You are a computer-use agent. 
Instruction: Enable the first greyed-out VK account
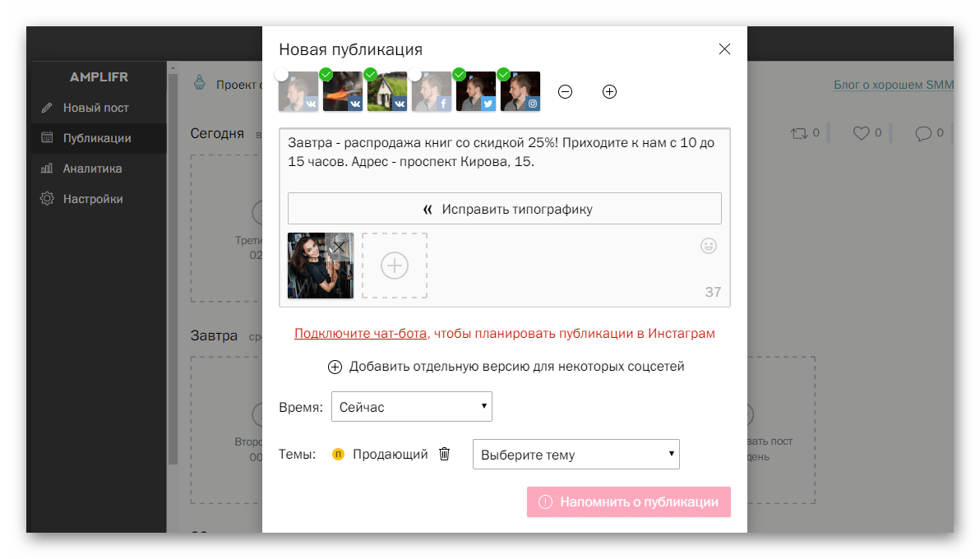coord(298,91)
